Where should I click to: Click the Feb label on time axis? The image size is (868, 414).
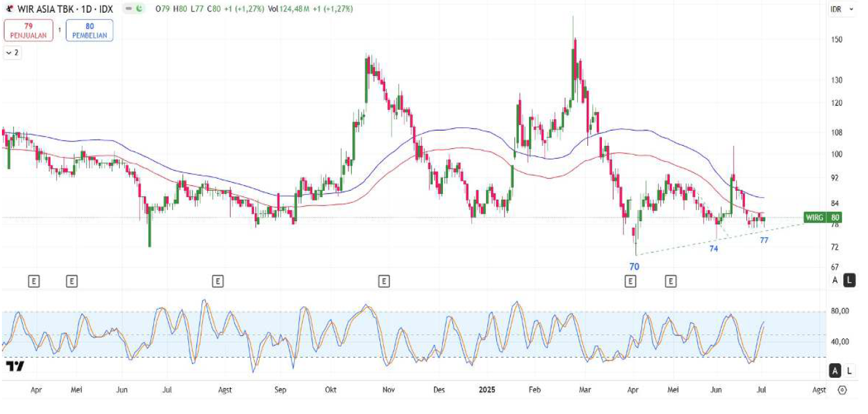[x=535, y=390]
